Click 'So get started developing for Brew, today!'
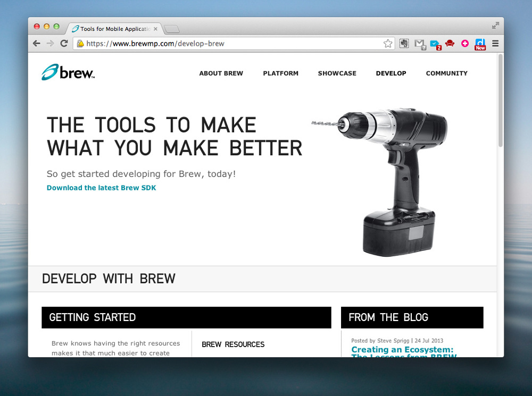 (141, 174)
